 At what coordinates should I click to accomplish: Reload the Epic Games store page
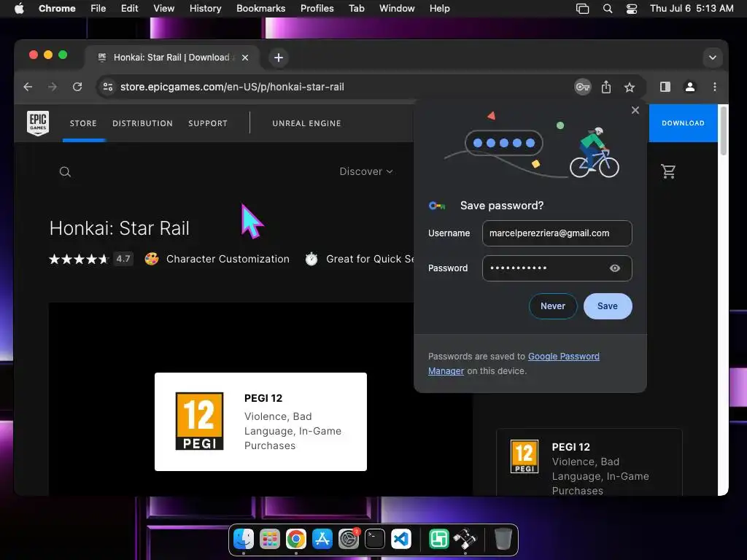click(77, 87)
